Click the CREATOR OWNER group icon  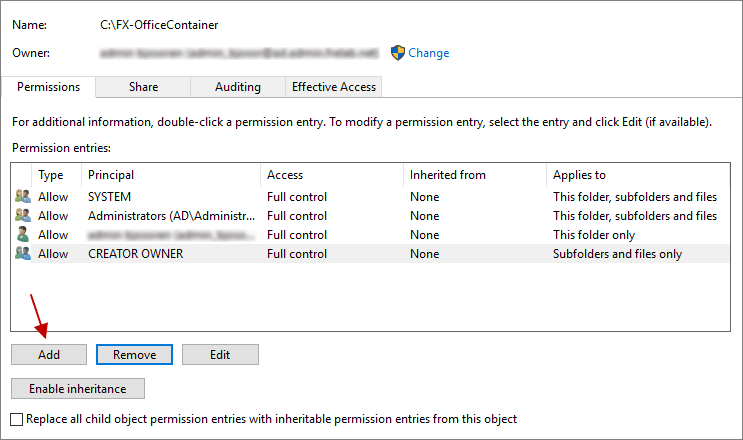coord(23,254)
